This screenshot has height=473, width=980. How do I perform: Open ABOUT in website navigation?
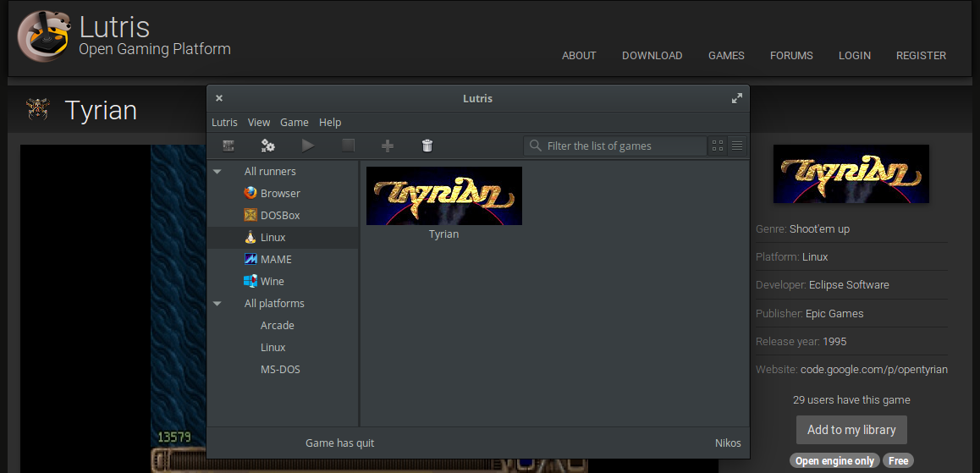pos(579,56)
